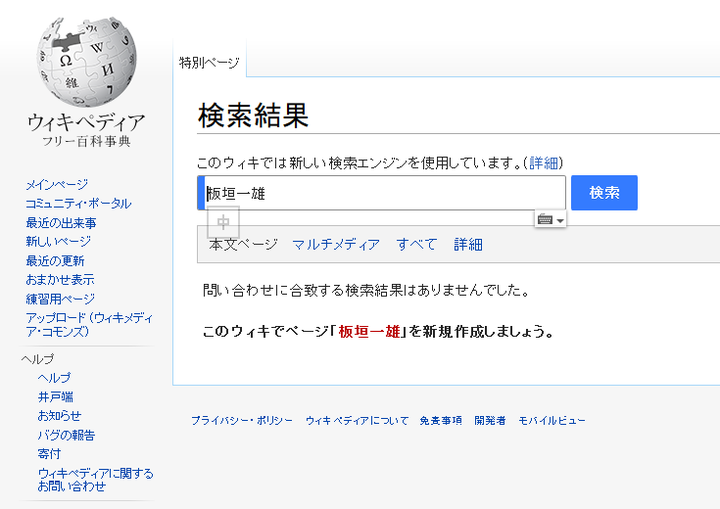Image resolution: width=720 pixels, height=509 pixels.
Task: Open 免責事項 footer link
Action: click(441, 420)
